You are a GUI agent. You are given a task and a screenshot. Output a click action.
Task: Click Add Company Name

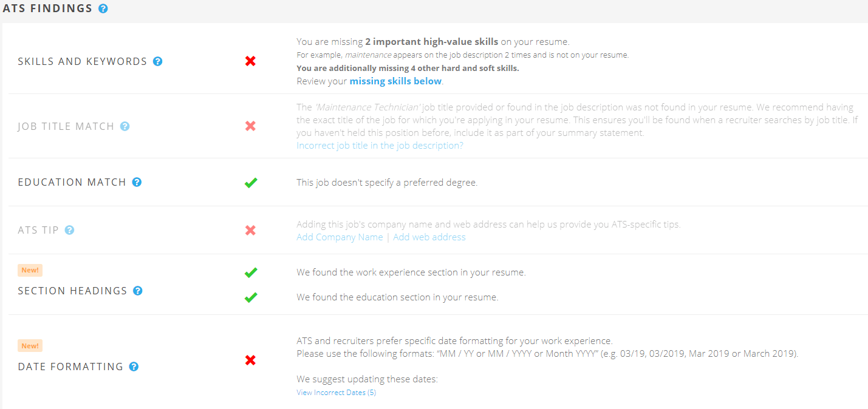(x=340, y=237)
